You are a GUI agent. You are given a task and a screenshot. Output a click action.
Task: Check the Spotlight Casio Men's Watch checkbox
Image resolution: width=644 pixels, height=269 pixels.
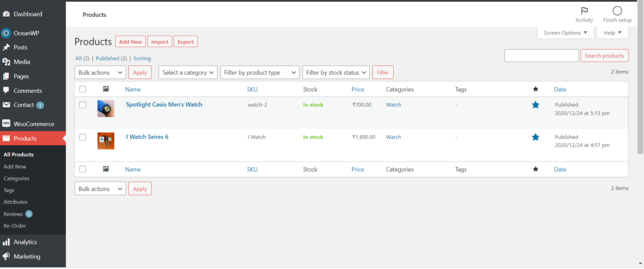pyautogui.click(x=82, y=105)
